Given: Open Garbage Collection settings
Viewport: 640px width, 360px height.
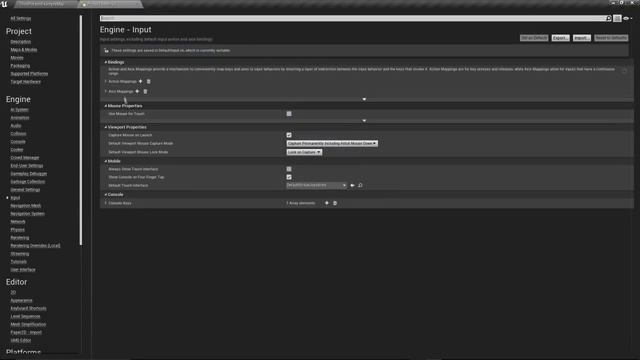Looking at the screenshot, I should pyautogui.click(x=27, y=182).
